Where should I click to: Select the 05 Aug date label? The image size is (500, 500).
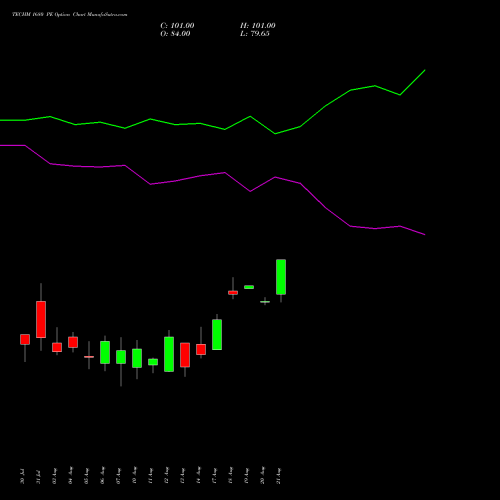pyautogui.click(x=86, y=476)
